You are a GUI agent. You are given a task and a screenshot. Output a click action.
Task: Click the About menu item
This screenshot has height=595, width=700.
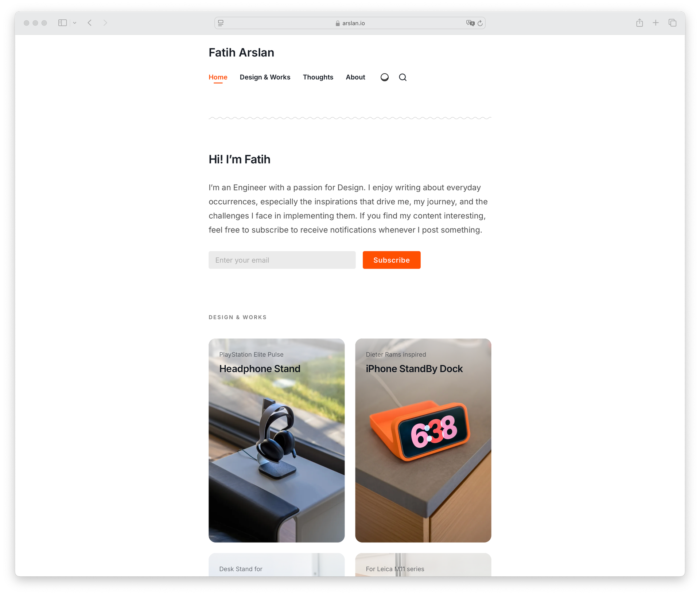(x=355, y=77)
